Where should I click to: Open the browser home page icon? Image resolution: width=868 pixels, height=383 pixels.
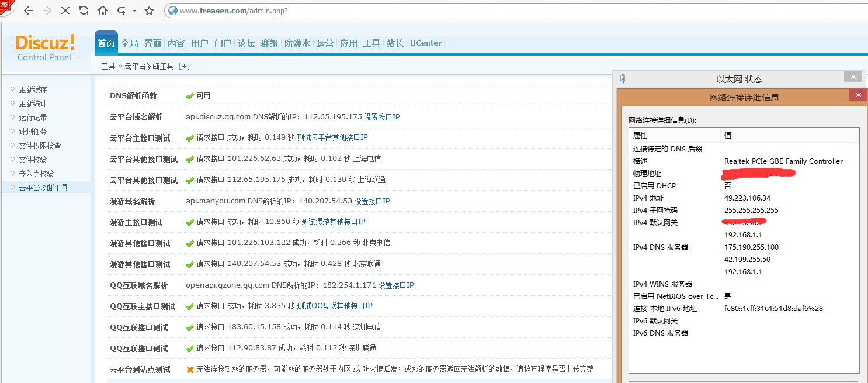103,11
